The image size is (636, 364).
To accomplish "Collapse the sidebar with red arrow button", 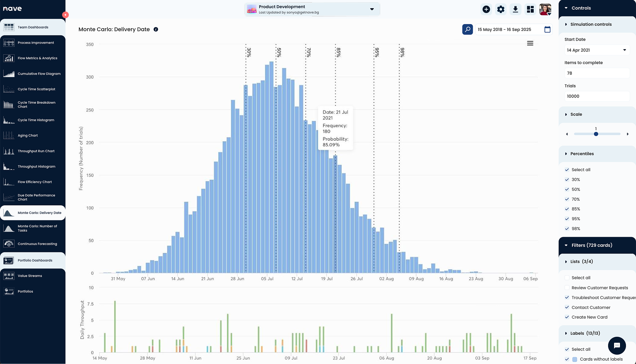I will pyautogui.click(x=65, y=15).
